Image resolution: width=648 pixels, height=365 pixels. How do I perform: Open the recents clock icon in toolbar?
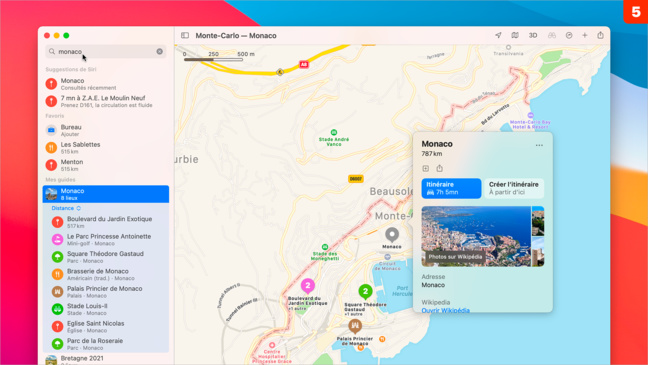tap(569, 36)
